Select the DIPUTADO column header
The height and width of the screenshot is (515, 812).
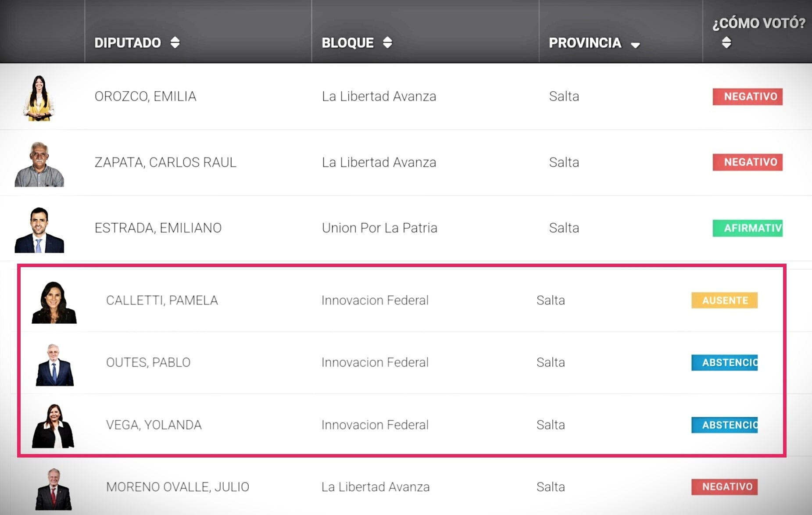(128, 43)
